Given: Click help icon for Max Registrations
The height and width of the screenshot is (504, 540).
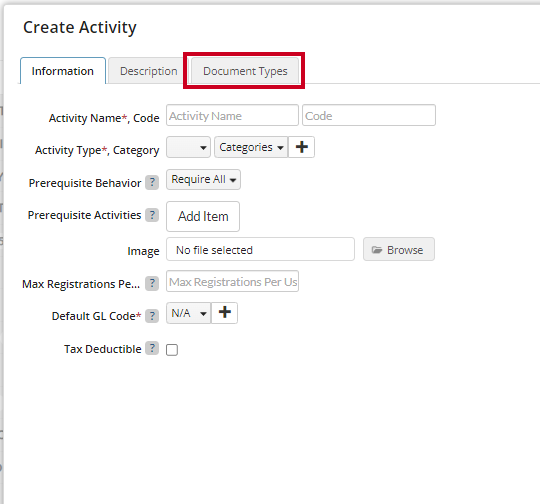Looking at the screenshot, I should click(x=152, y=284).
